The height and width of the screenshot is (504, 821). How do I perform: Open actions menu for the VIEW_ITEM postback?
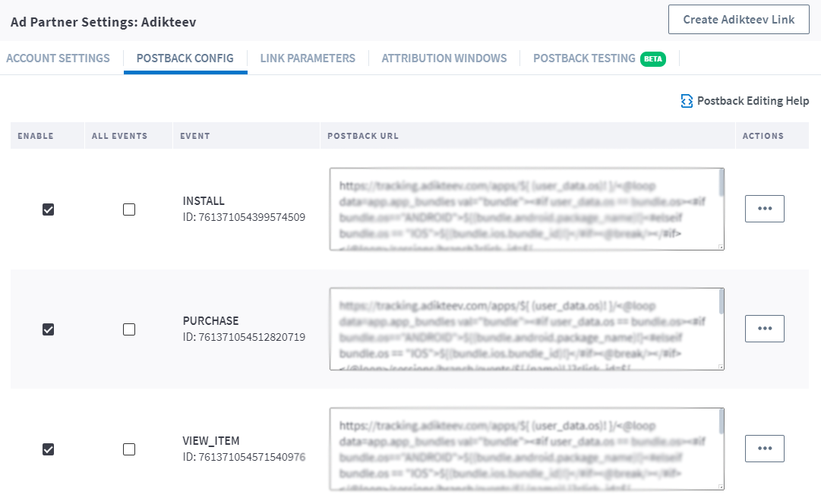pyautogui.click(x=765, y=448)
